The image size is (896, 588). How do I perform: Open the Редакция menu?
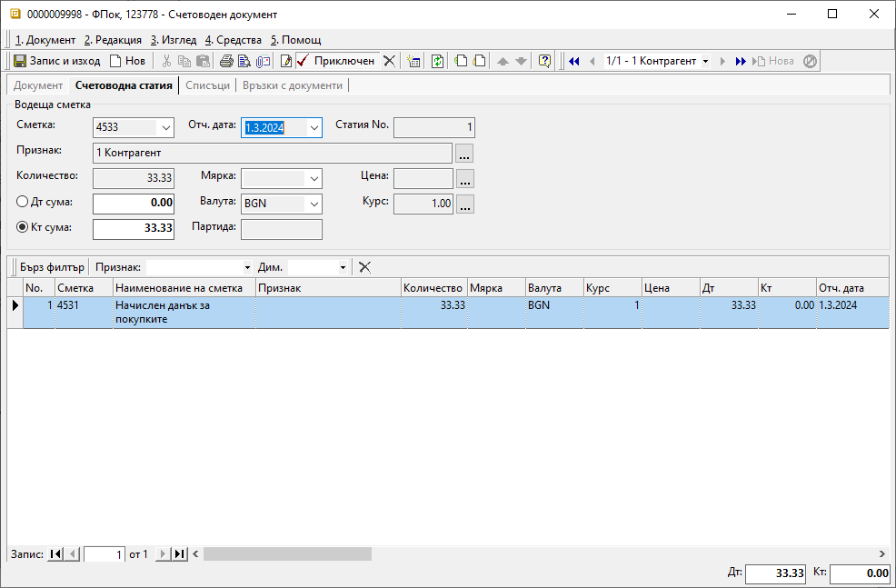pos(113,40)
